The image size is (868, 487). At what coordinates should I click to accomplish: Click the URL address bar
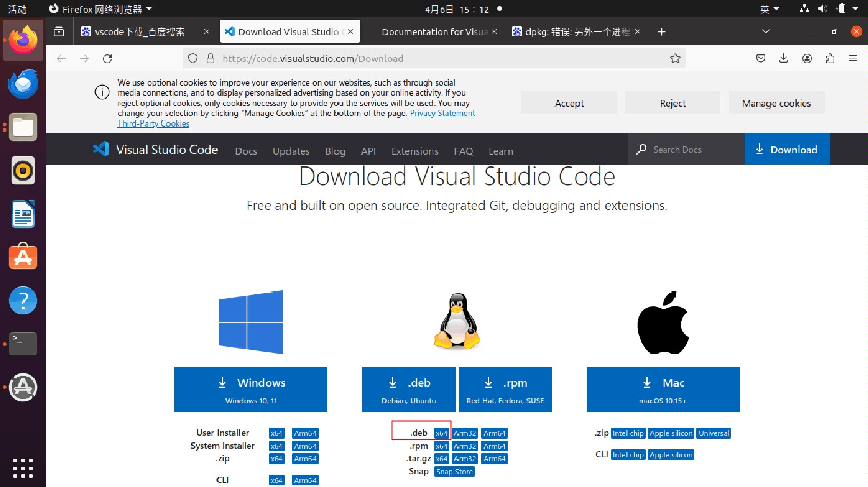coord(434,58)
